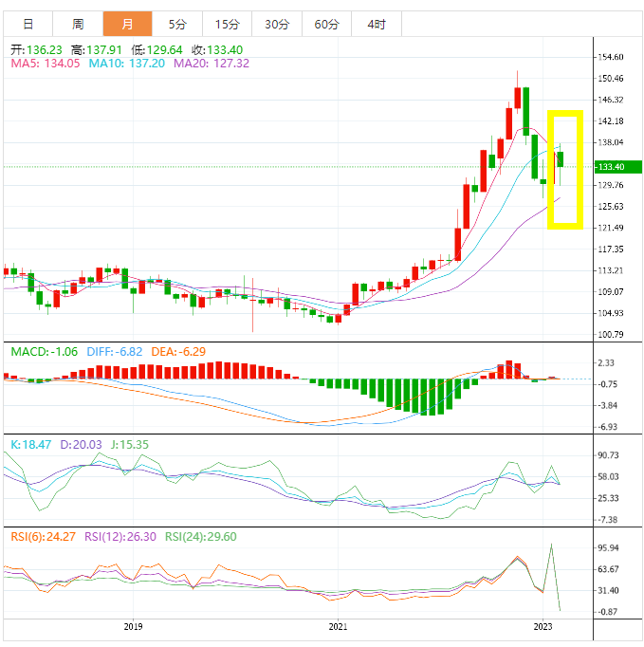Click the MA10: 137.20 indicator label
This screenshot has height=647, width=644.
tap(127, 64)
